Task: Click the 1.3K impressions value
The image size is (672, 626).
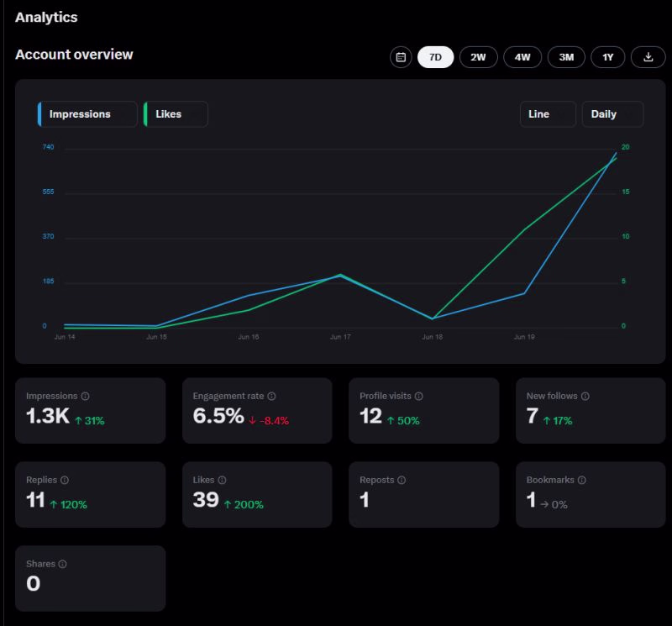Action: click(48, 416)
